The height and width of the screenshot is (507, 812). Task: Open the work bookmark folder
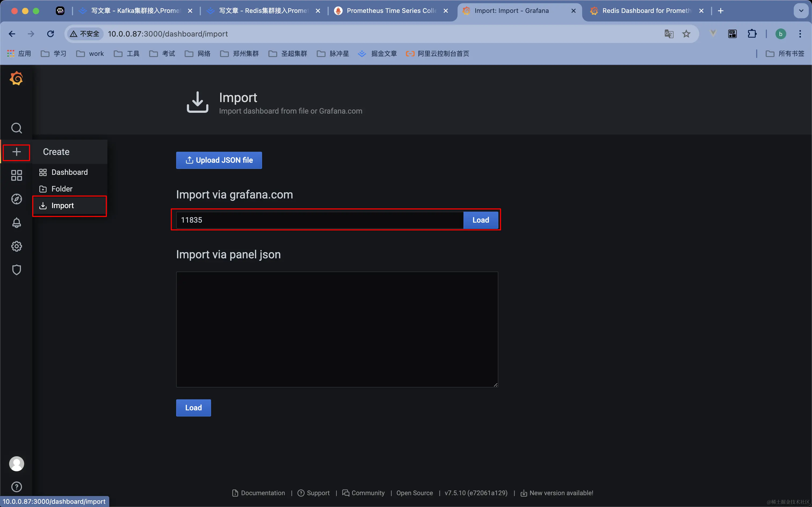90,54
